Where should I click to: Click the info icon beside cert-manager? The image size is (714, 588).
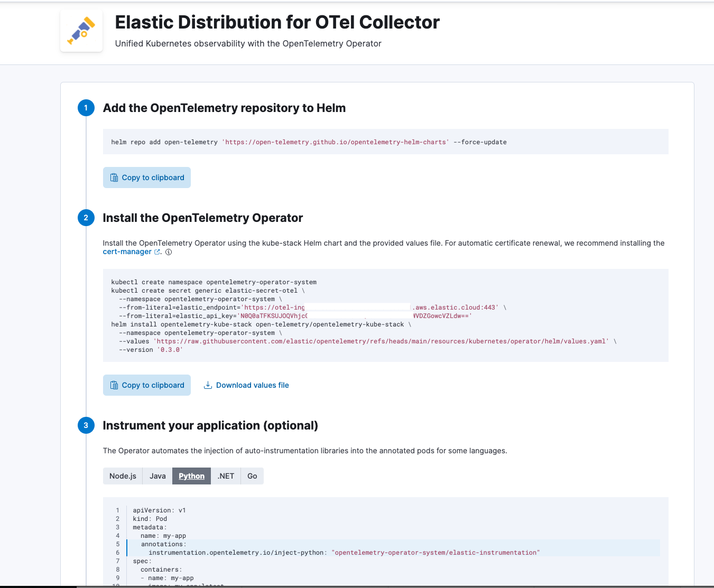[169, 252]
